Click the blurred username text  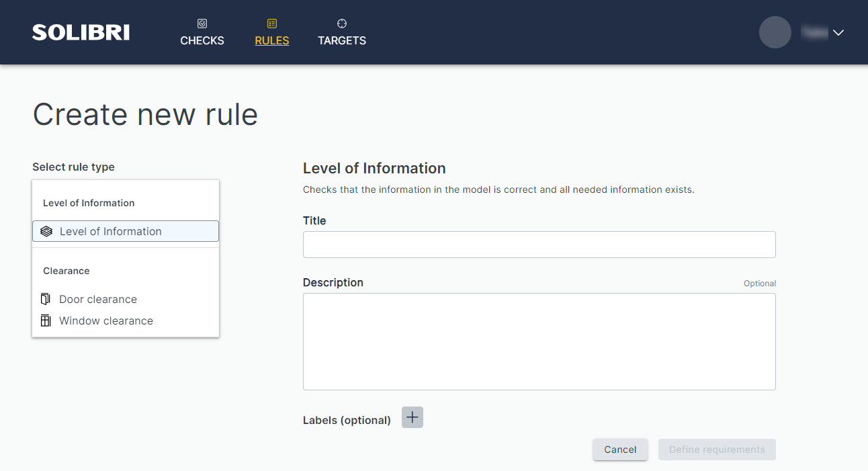click(x=814, y=32)
